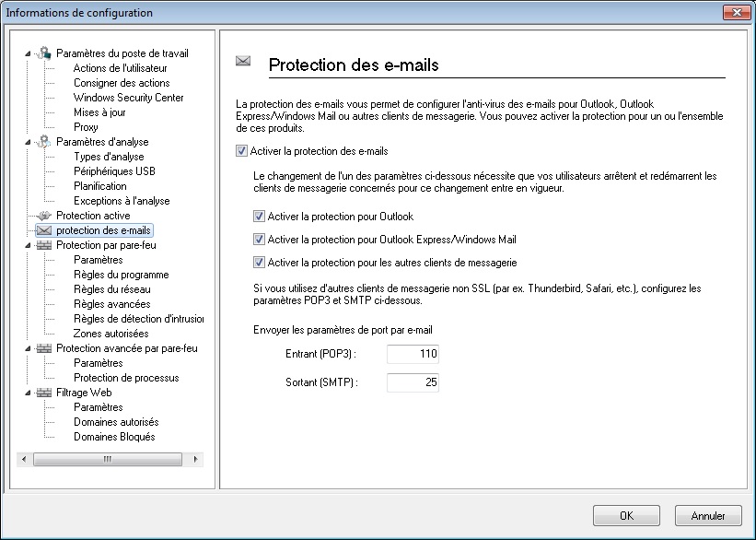
Task: Toggle protection for Outlook Express/Windows Mail
Action: click(x=259, y=240)
